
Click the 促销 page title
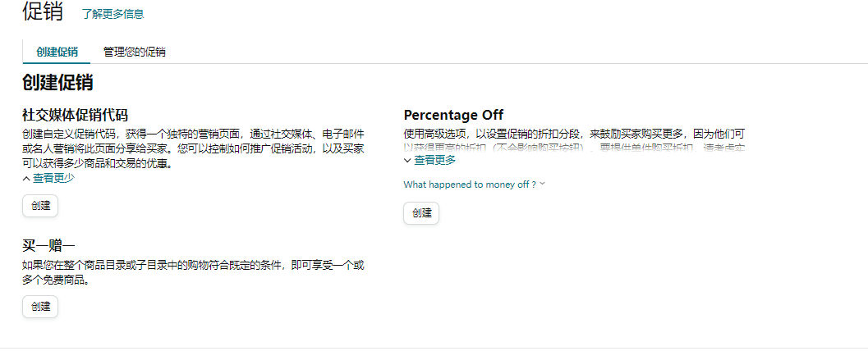pos(43,11)
